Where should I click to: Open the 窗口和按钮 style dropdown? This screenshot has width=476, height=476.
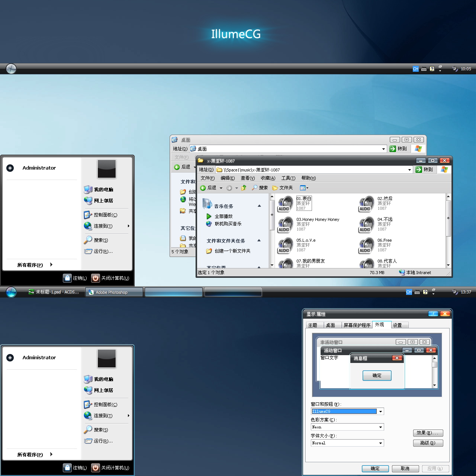pyautogui.click(x=380, y=412)
